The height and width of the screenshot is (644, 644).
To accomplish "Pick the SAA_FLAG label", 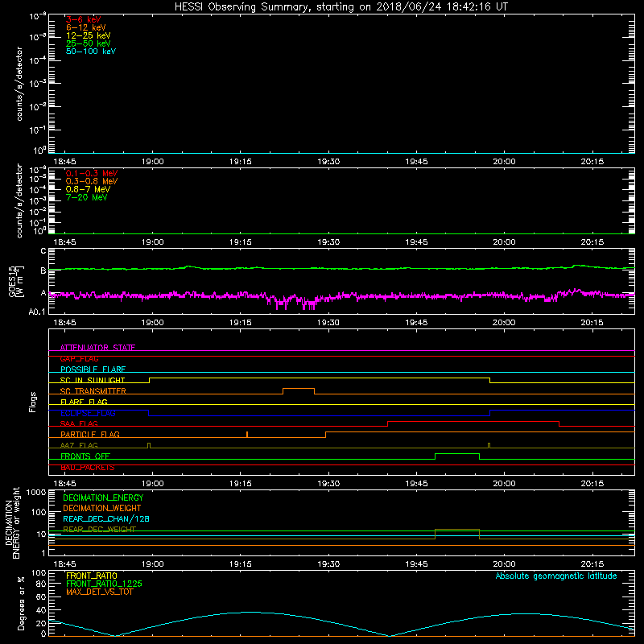I will 79,423.
